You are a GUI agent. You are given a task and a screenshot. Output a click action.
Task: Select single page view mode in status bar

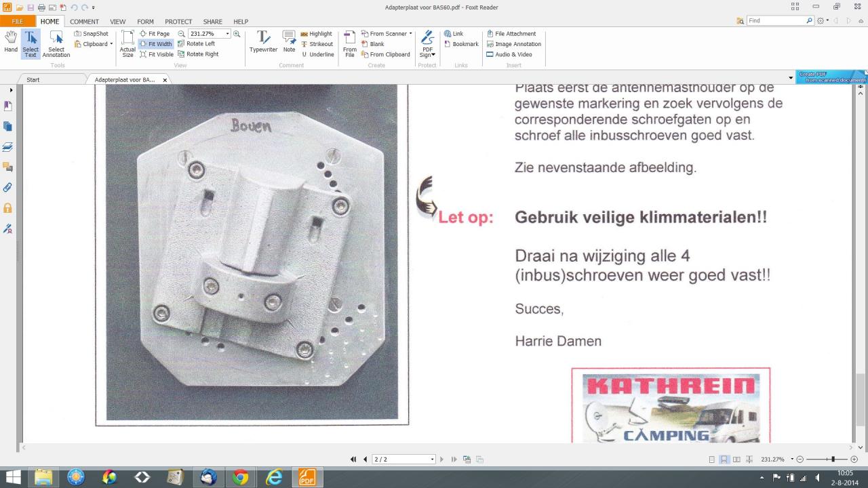click(711, 460)
